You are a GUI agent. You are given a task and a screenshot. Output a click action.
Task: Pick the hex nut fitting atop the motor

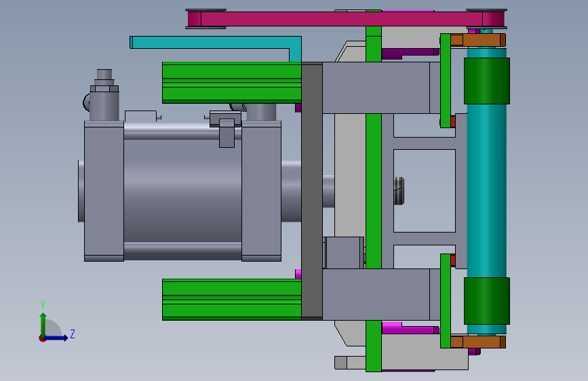(104, 89)
